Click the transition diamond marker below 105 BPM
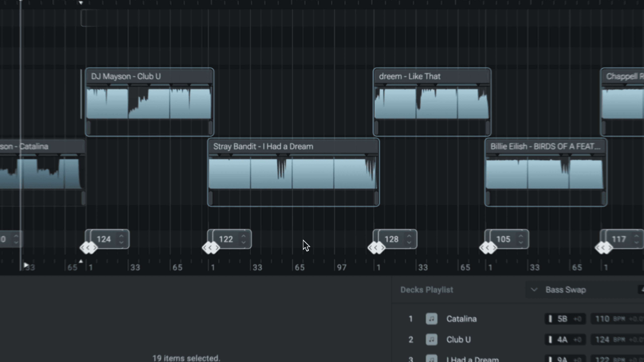The height and width of the screenshot is (362, 644). tap(488, 248)
